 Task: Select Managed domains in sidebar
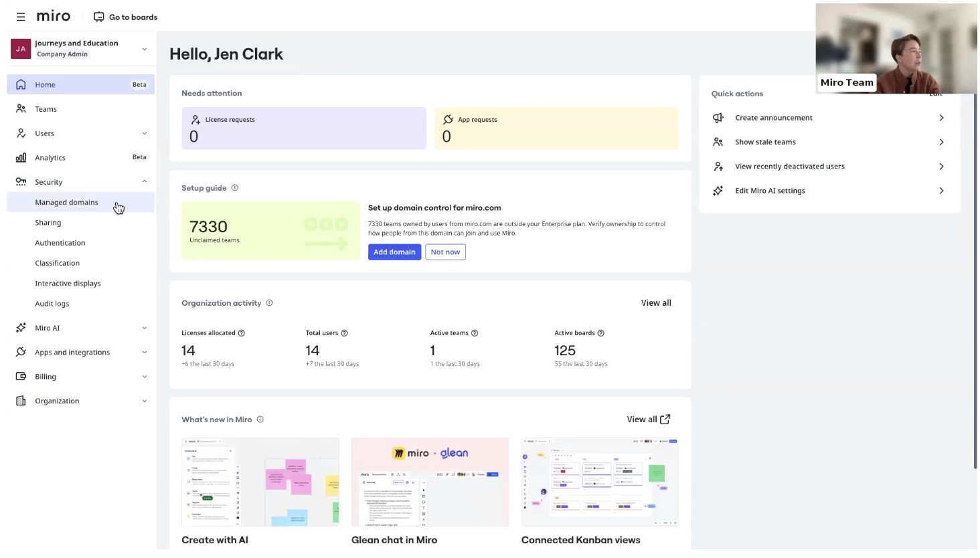pos(80,202)
